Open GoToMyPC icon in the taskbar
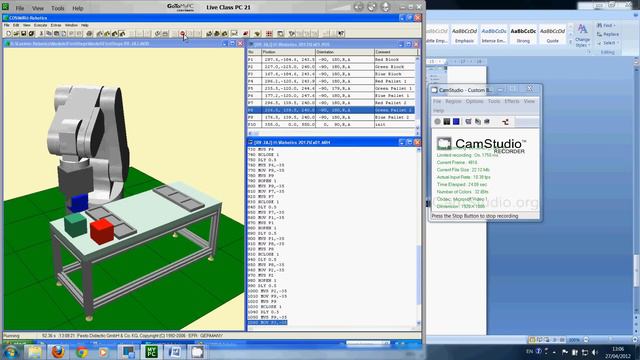The width and height of the screenshot is (640, 360). tap(151, 351)
